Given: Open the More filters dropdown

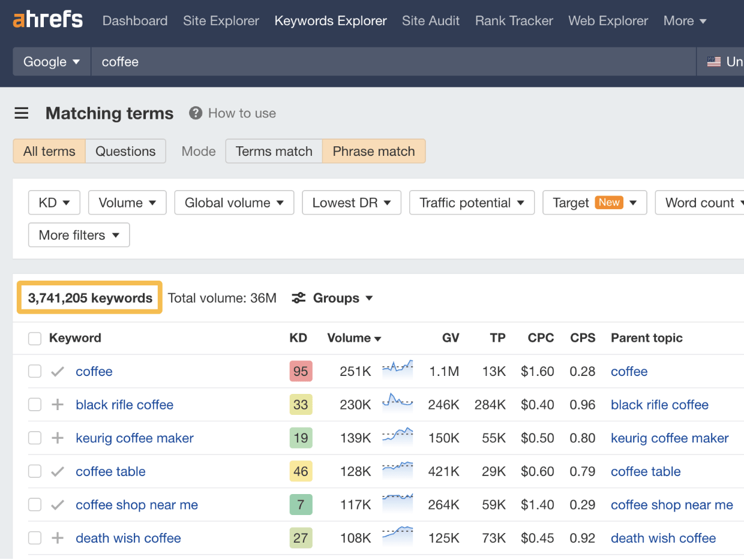Looking at the screenshot, I should click(79, 234).
